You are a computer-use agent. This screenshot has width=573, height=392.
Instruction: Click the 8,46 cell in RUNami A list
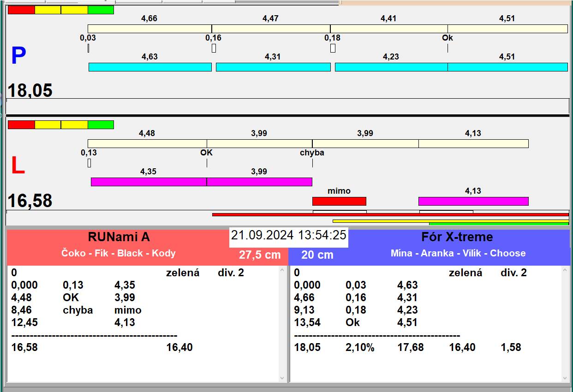click(x=22, y=310)
